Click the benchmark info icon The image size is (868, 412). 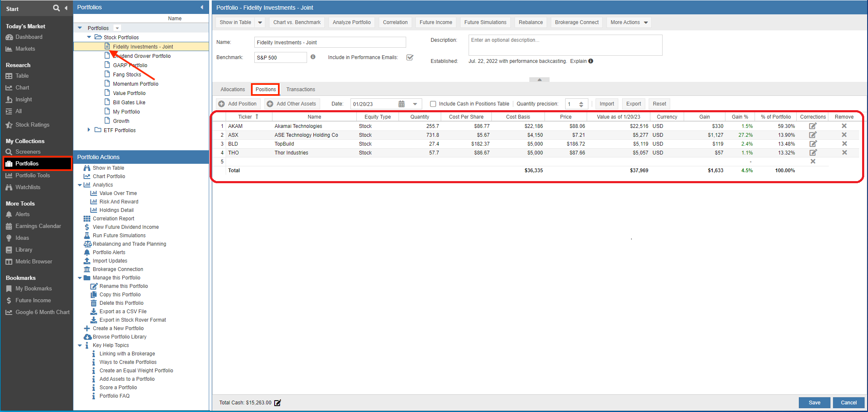[x=313, y=57]
